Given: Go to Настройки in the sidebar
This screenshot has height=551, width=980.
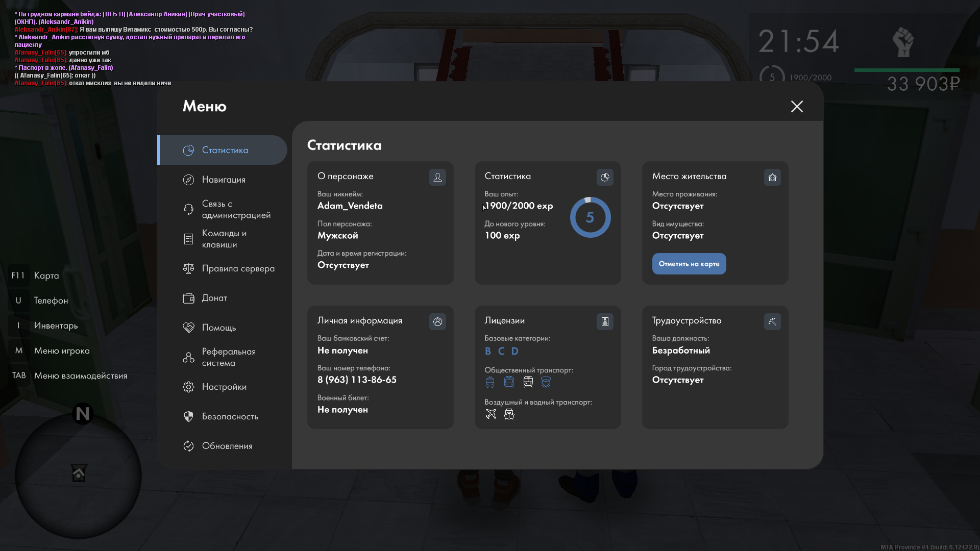Looking at the screenshot, I should tap(224, 387).
